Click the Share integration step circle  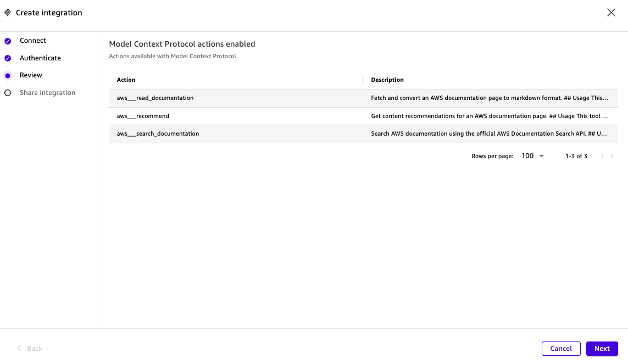tap(8, 93)
